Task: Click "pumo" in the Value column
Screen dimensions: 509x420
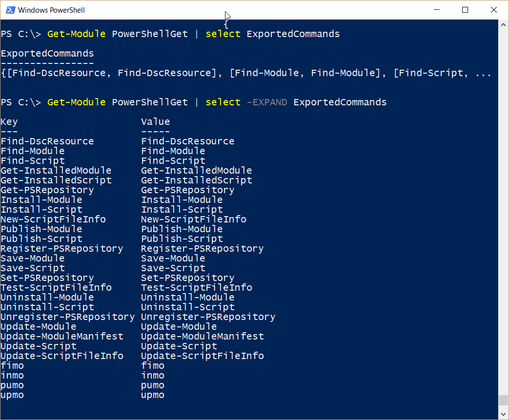Action: (153, 385)
